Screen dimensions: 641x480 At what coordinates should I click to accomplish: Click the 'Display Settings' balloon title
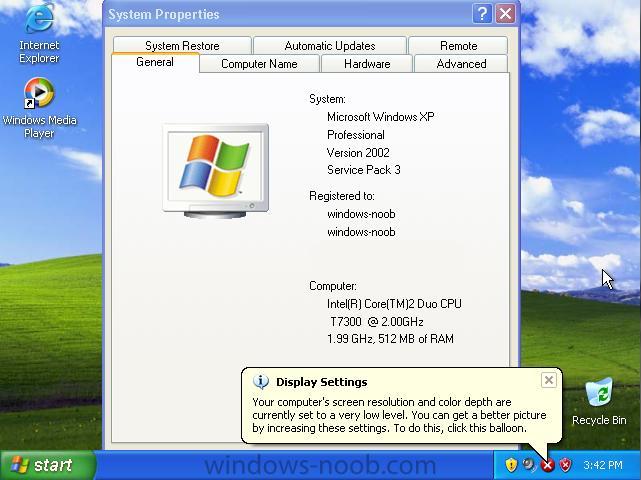[x=322, y=382]
